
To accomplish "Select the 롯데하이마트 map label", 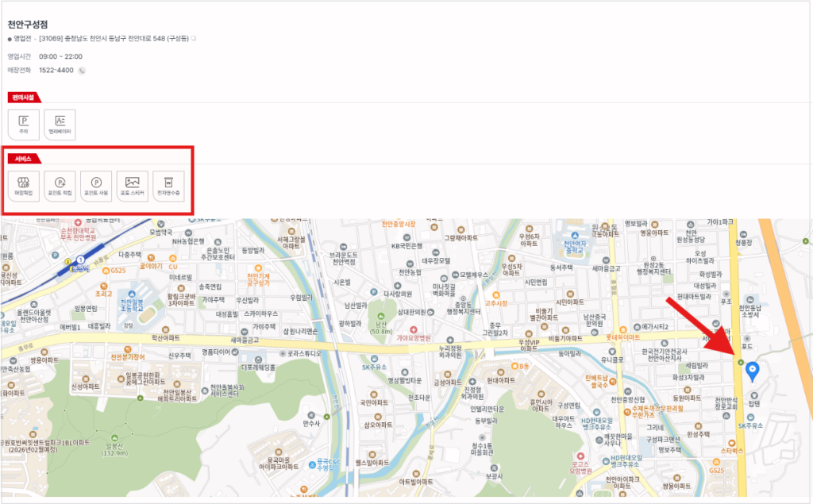I will pos(622,337).
